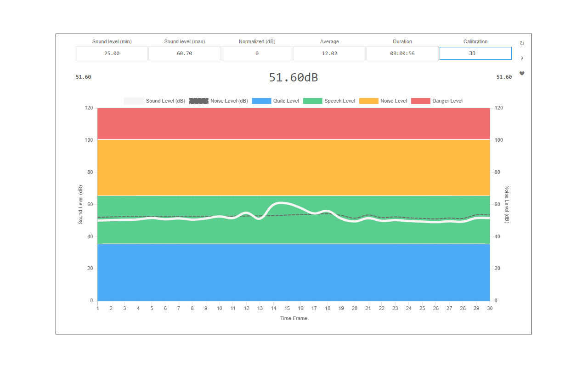588x368 pixels.
Task: Open the question mark help icon
Action: pyautogui.click(x=522, y=58)
